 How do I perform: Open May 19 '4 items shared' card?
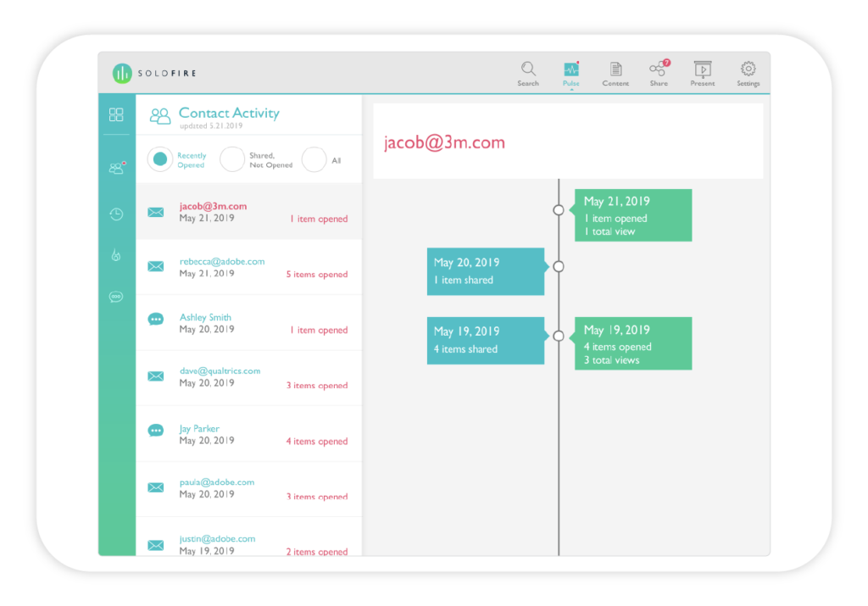point(486,341)
